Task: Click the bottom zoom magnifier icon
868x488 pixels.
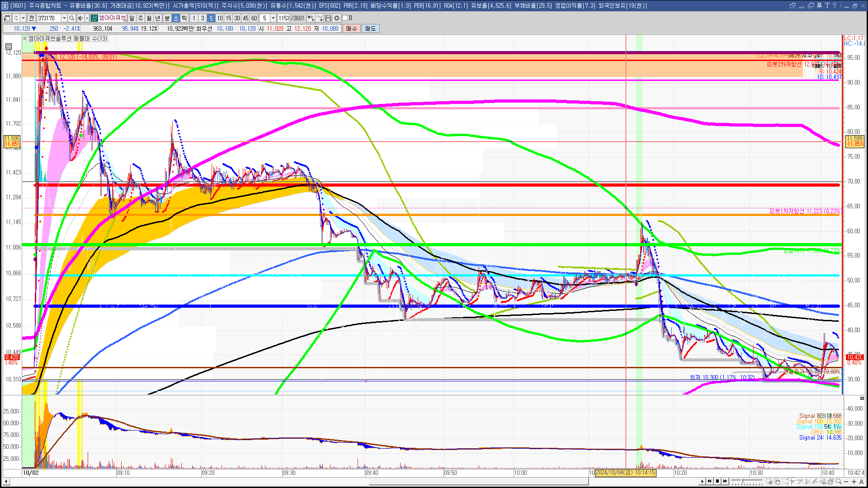Action: [839, 482]
